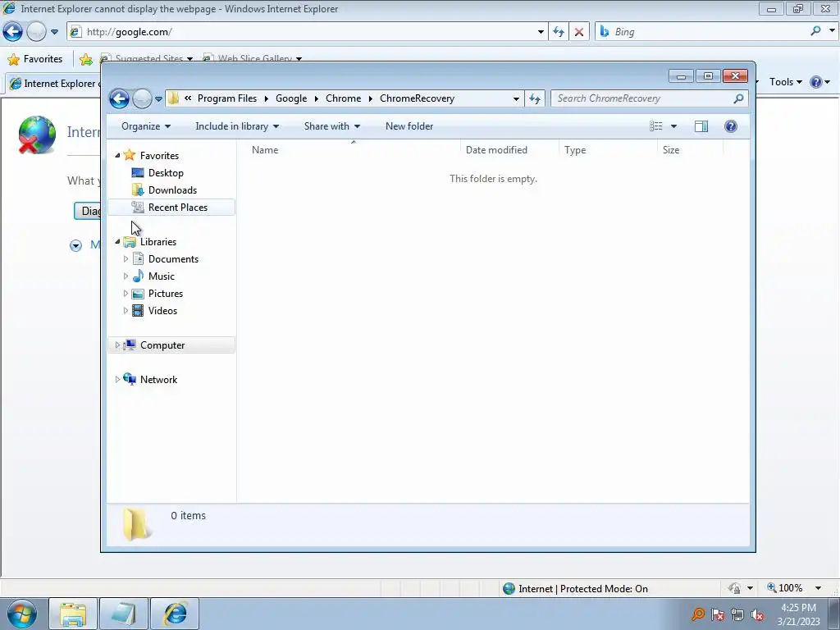Collapse the Favorites tree group
Screen dimensions: 840x630
point(117,155)
